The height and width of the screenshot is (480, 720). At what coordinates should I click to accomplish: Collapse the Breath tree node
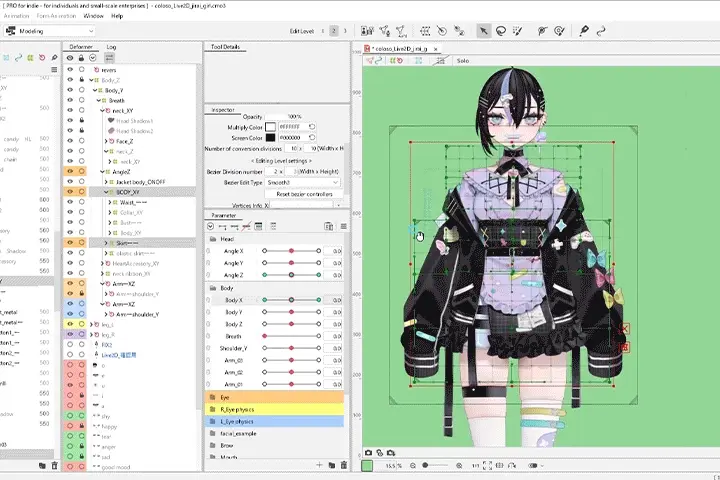98,100
